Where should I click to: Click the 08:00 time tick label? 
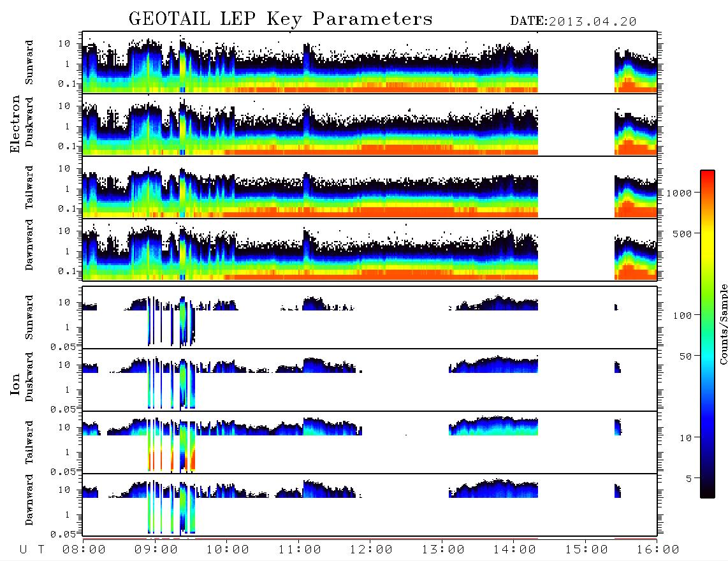click(84, 550)
